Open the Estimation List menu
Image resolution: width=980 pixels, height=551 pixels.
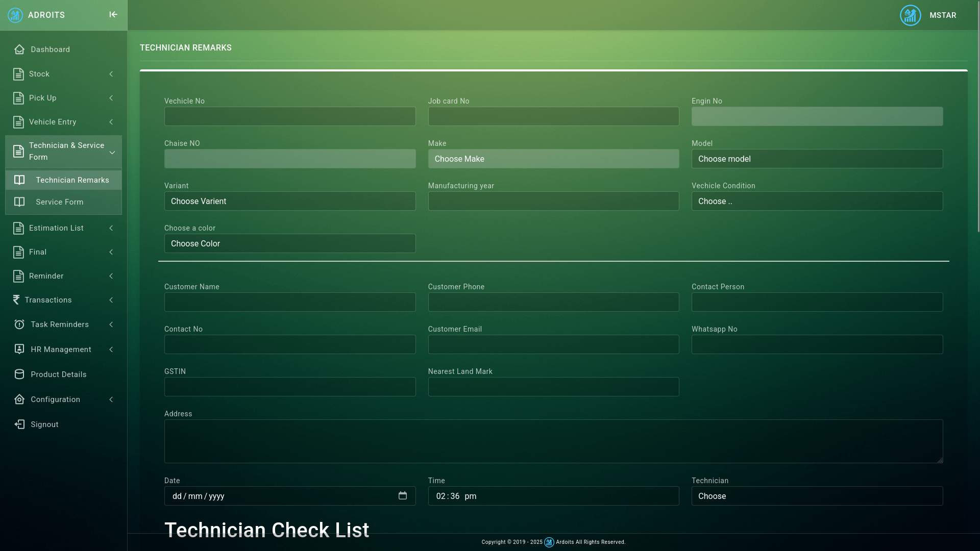(x=56, y=228)
